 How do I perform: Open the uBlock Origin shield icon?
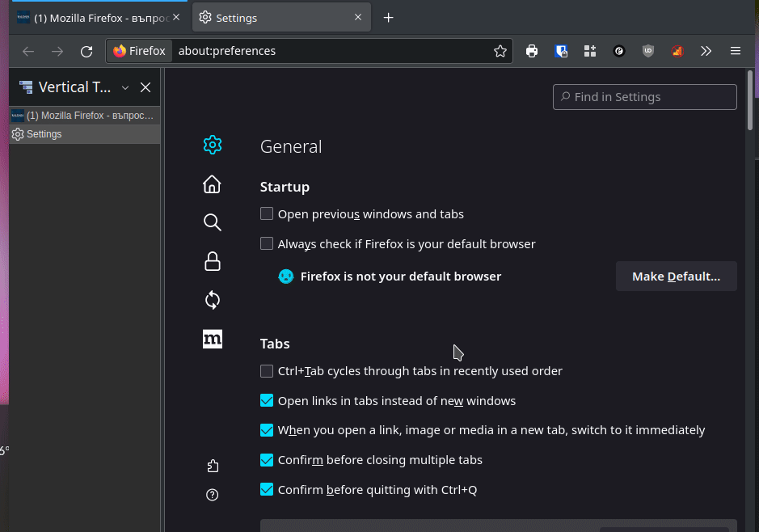click(x=647, y=51)
